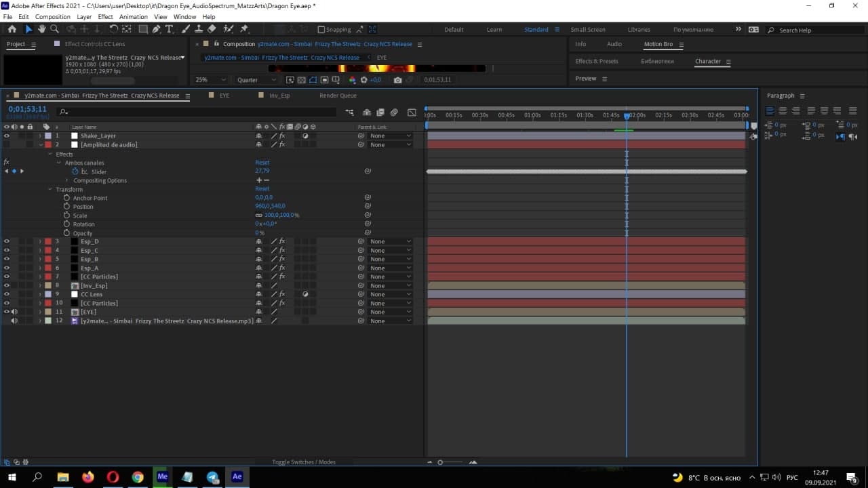Select the Eraser tool
The width and height of the screenshot is (868, 488).
click(x=212, y=29)
